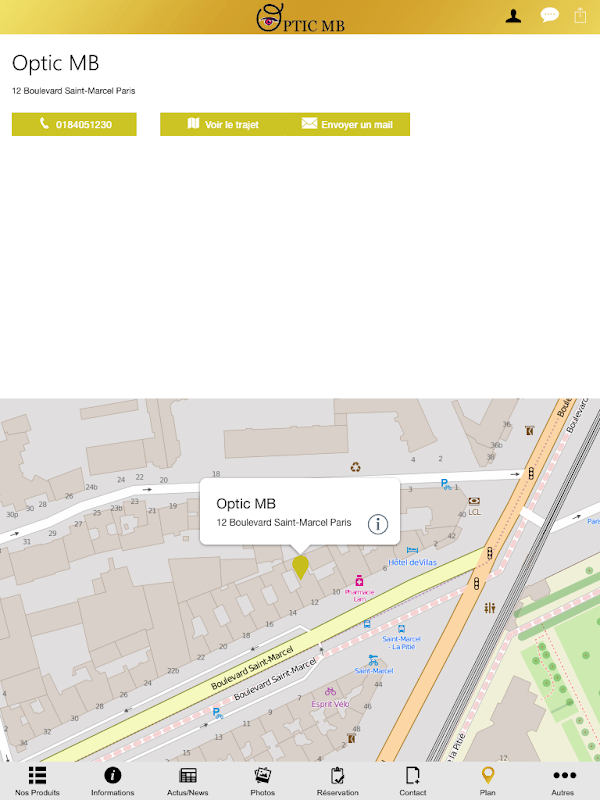Click address text under Optic MB heading
The width and height of the screenshot is (600, 800).
click(73, 91)
